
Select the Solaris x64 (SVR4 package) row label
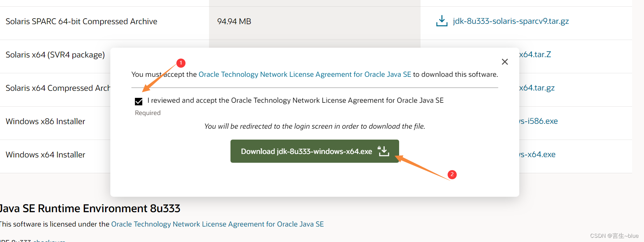(55, 55)
